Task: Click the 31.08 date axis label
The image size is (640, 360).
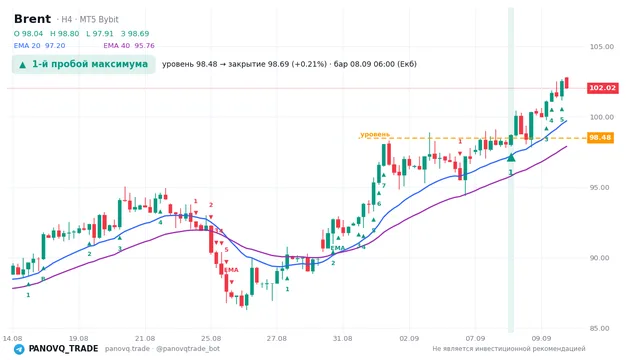Action: [x=342, y=338]
